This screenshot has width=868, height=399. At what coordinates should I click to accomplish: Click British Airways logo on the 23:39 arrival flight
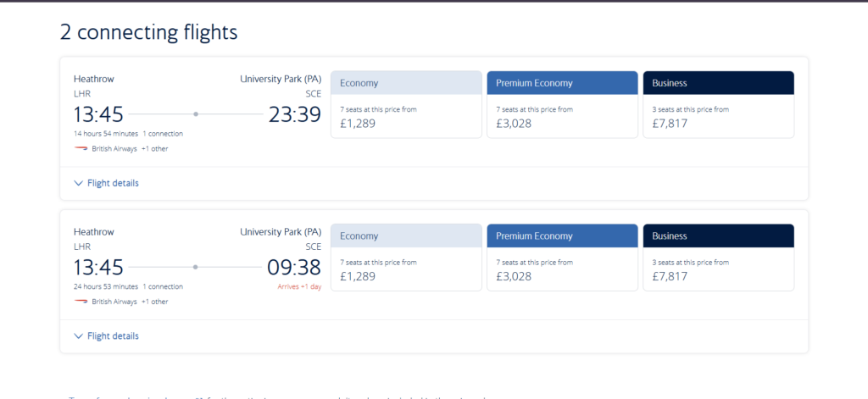pyautogui.click(x=81, y=148)
